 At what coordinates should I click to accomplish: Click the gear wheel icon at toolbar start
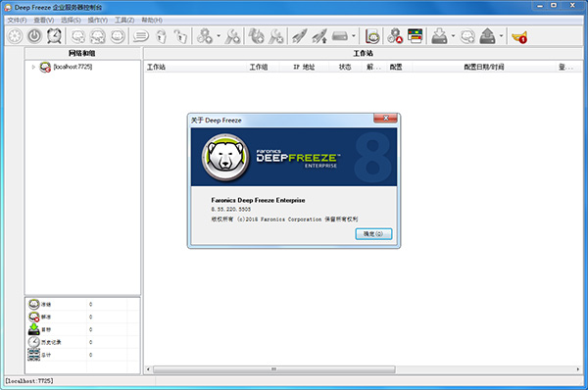pos(15,36)
